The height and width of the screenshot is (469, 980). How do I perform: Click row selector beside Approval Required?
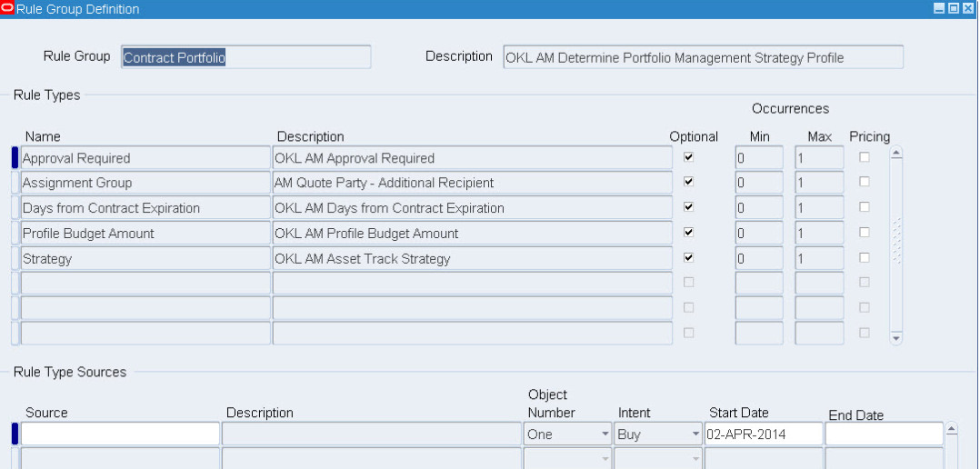15,158
